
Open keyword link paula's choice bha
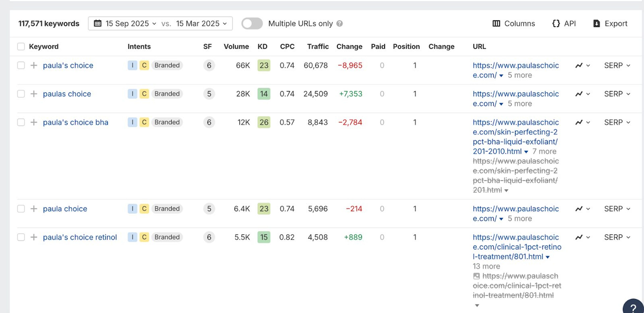coord(75,122)
